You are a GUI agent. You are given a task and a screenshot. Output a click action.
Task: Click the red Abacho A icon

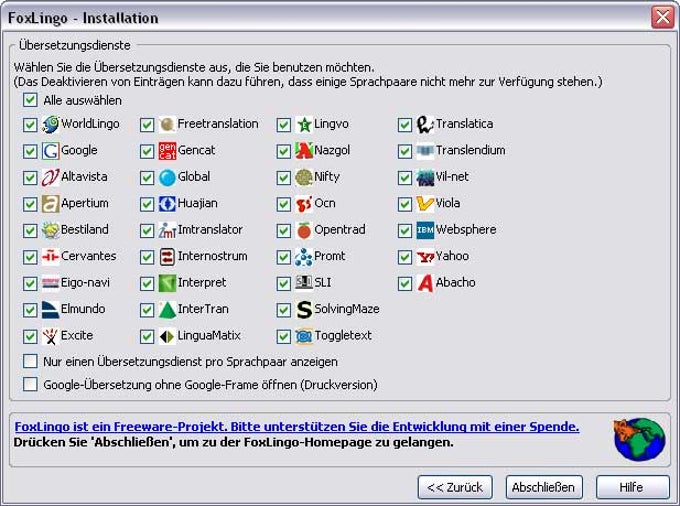point(425,283)
